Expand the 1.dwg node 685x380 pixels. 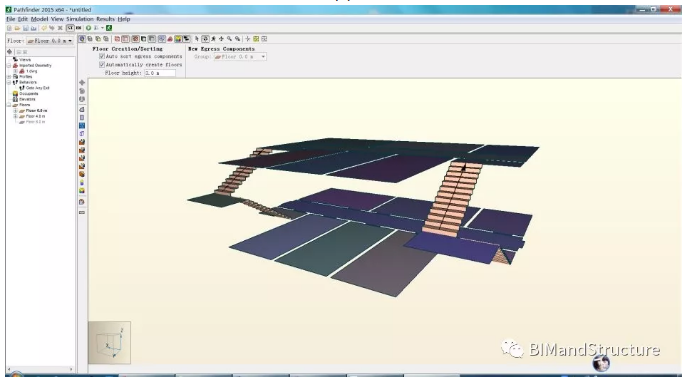coord(15,71)
